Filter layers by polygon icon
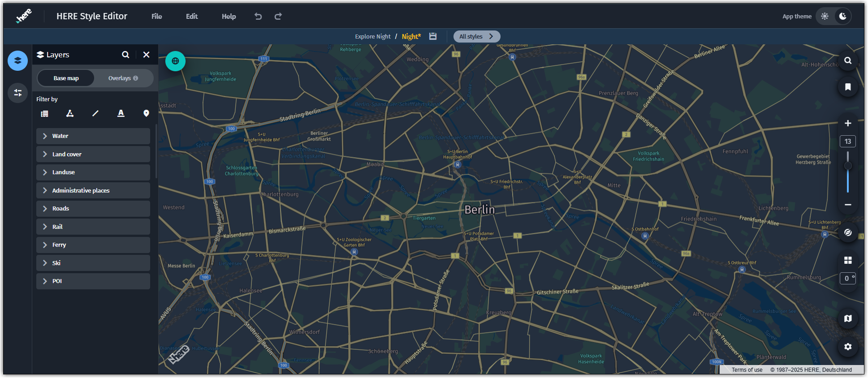Viewport: 868px width, 378px height. tap(70, 114)
